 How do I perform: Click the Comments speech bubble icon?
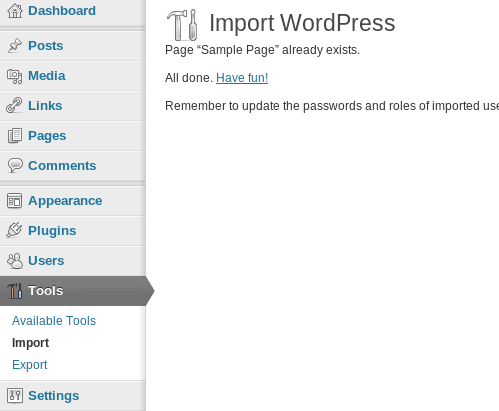click(15, 166)
